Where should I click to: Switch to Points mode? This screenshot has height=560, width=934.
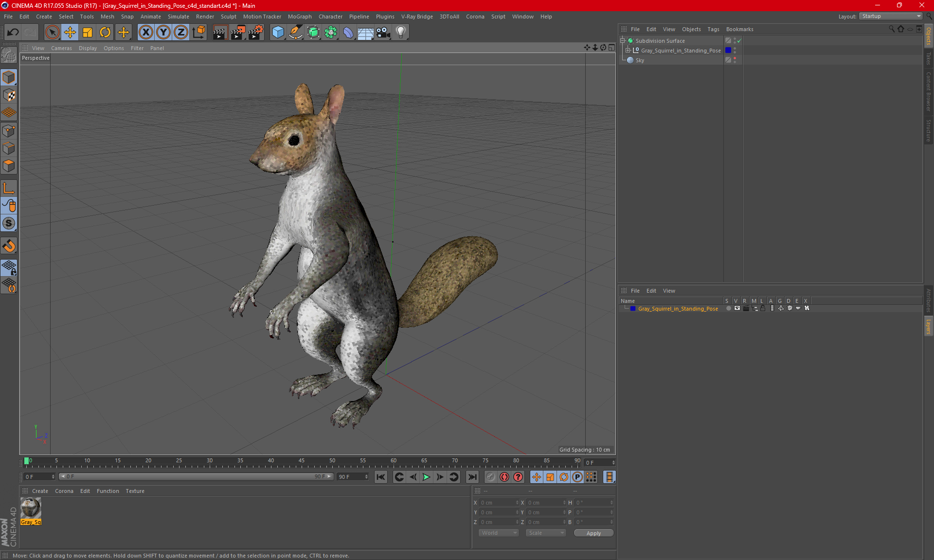9,130
